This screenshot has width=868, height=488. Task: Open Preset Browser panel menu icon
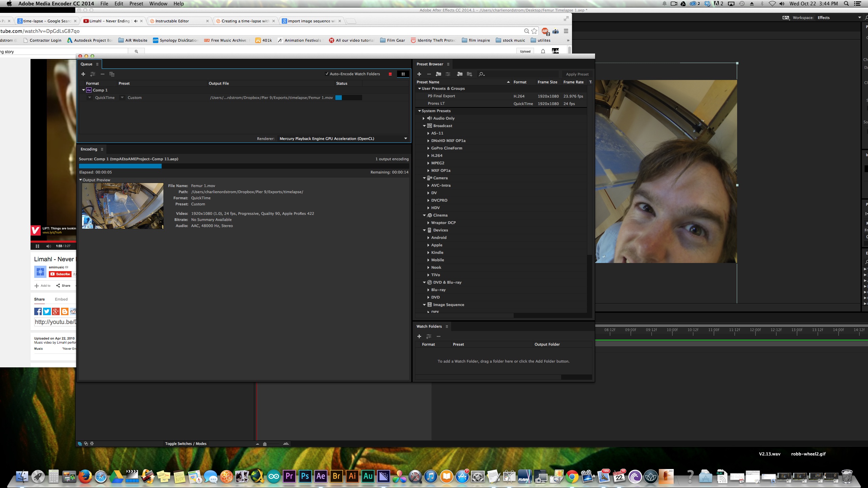click(448, 64)
